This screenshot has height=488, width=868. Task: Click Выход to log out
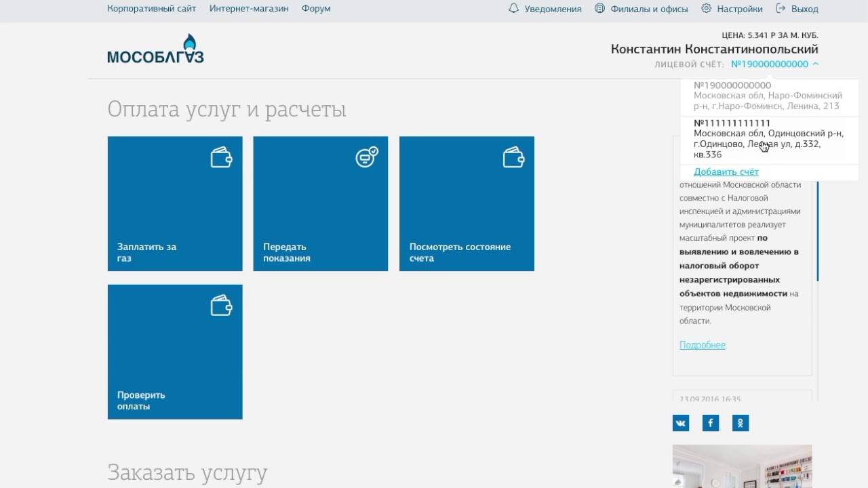pos(804,9)
